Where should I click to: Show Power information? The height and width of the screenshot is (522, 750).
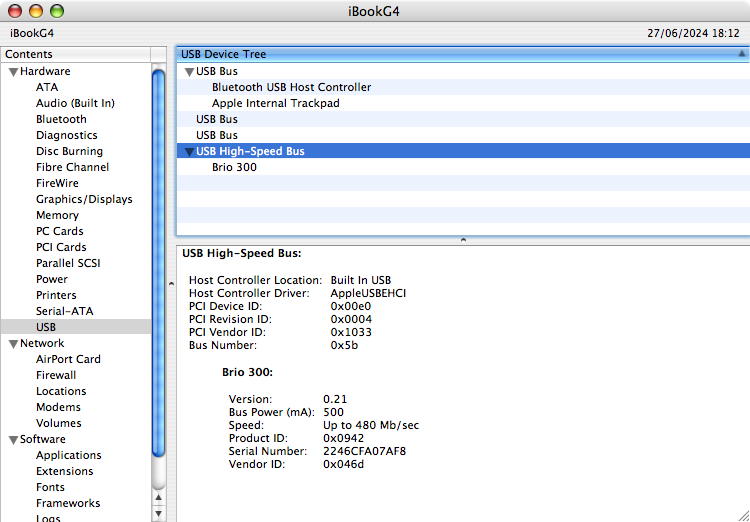click(52, 279)
